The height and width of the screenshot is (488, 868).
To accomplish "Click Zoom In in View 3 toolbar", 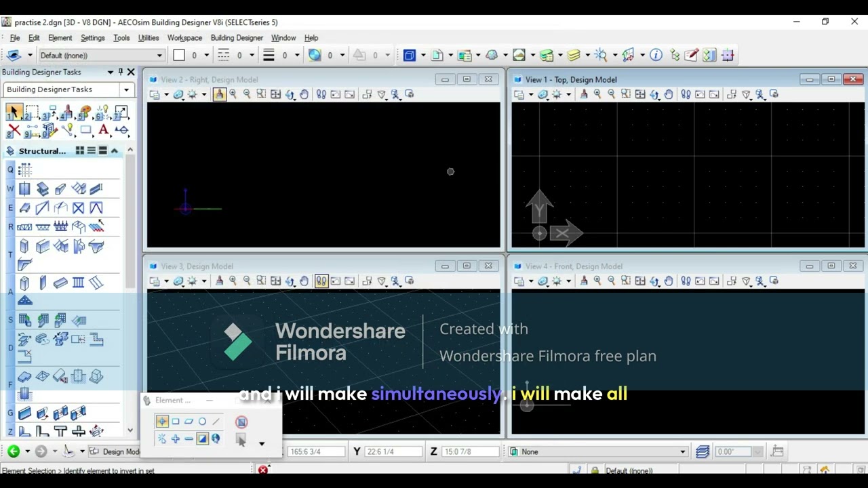I will [233, 281].
